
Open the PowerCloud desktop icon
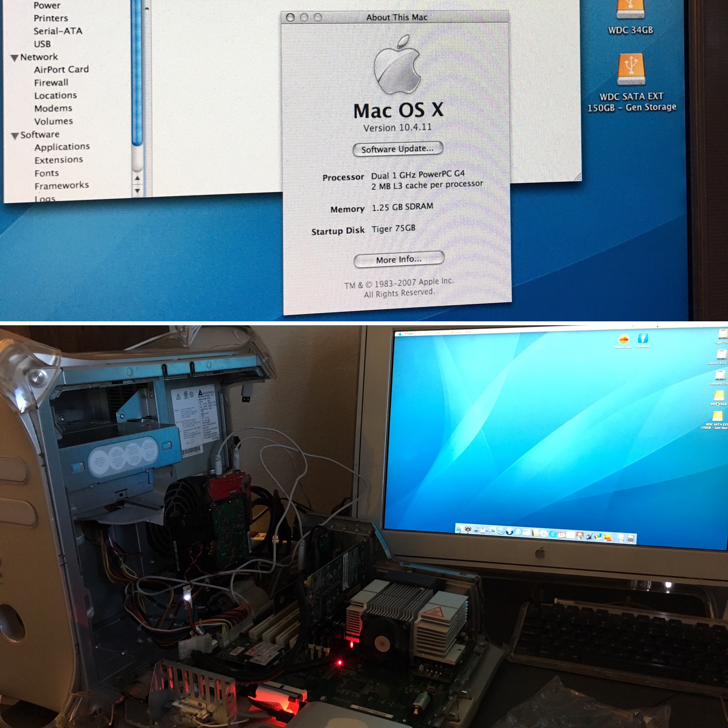click(623, 340)
